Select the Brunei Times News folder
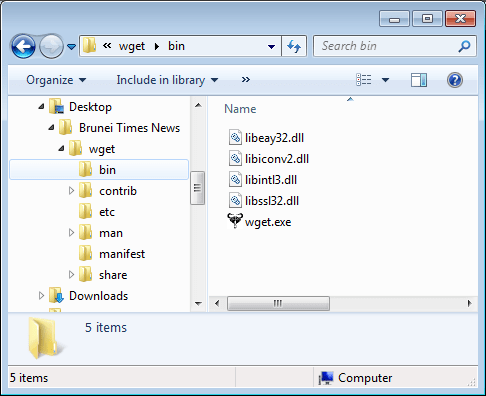486x396 pixels. 129,128
